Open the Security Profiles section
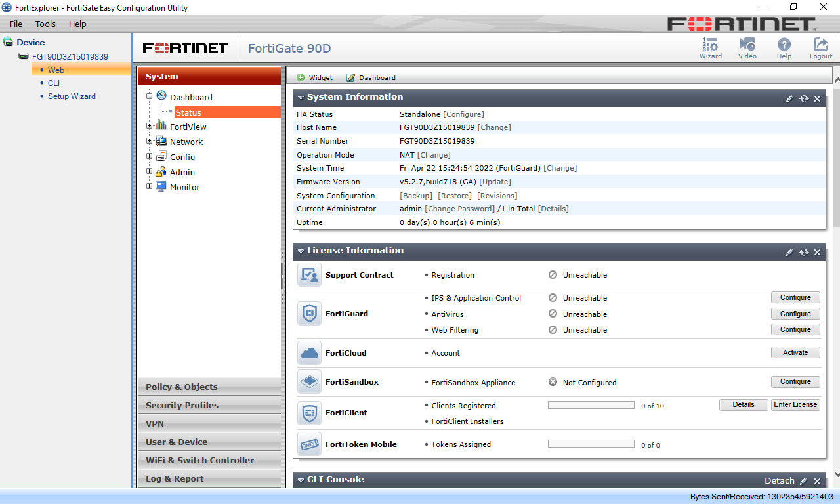Viewport: 840px width, 504px height. click(x=209, y=405)
